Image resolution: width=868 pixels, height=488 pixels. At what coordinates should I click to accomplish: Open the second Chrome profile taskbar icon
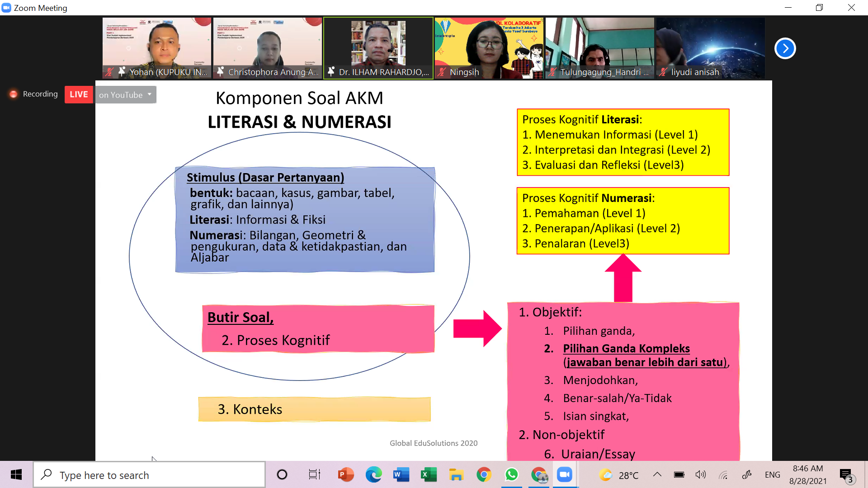[539, 474]
